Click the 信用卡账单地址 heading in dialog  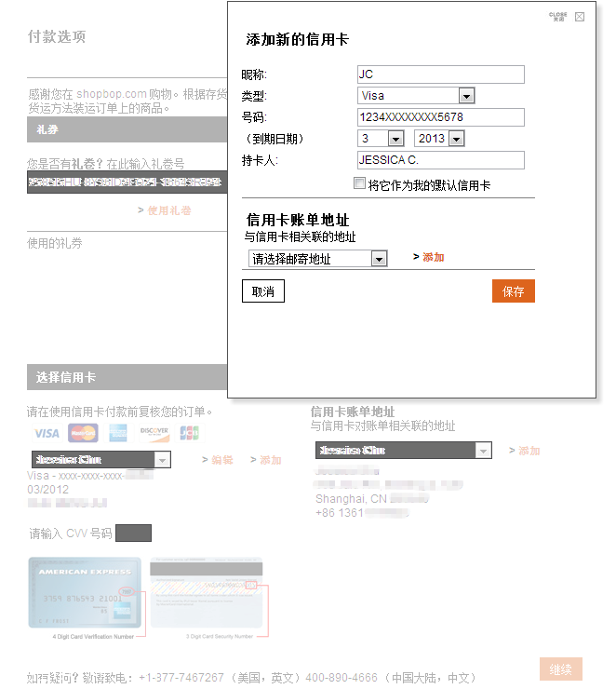(x=298, y=220)
